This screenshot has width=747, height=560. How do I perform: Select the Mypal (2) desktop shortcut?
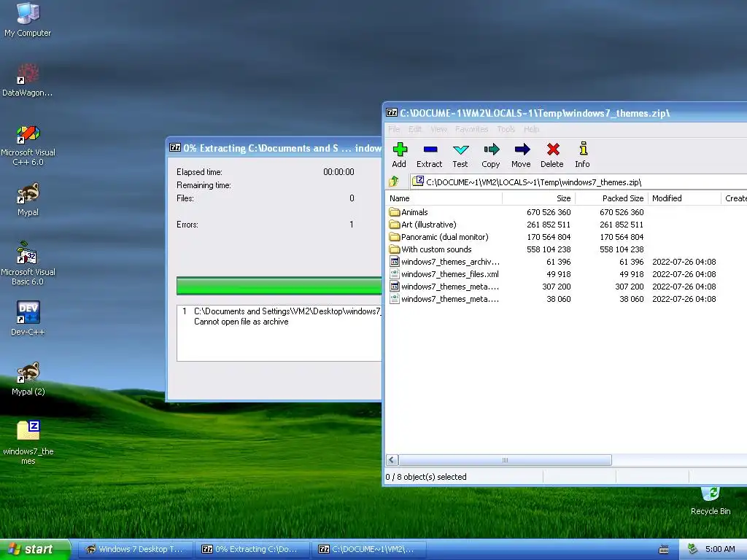pos(28,378)
